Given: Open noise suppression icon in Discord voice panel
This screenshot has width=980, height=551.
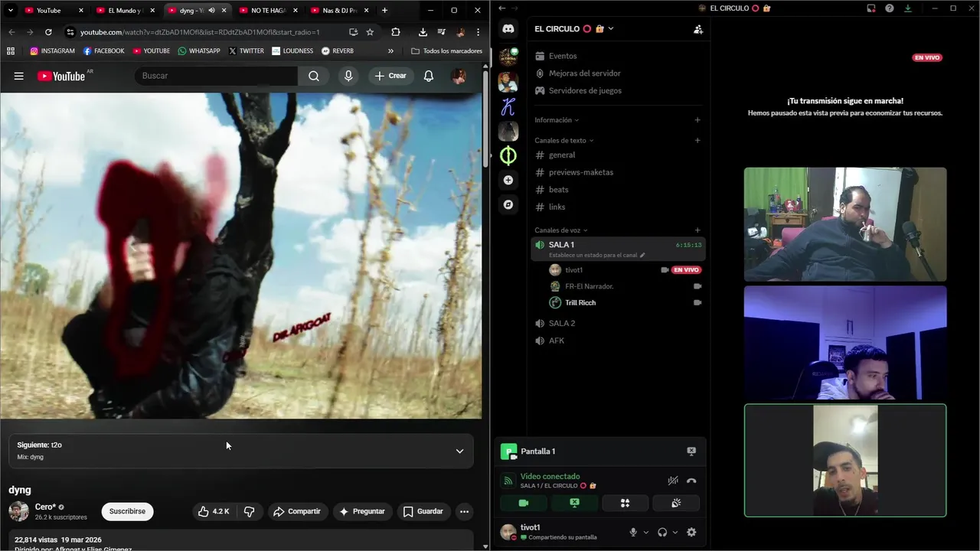Looking at the screenshot, I should point(672,481).
